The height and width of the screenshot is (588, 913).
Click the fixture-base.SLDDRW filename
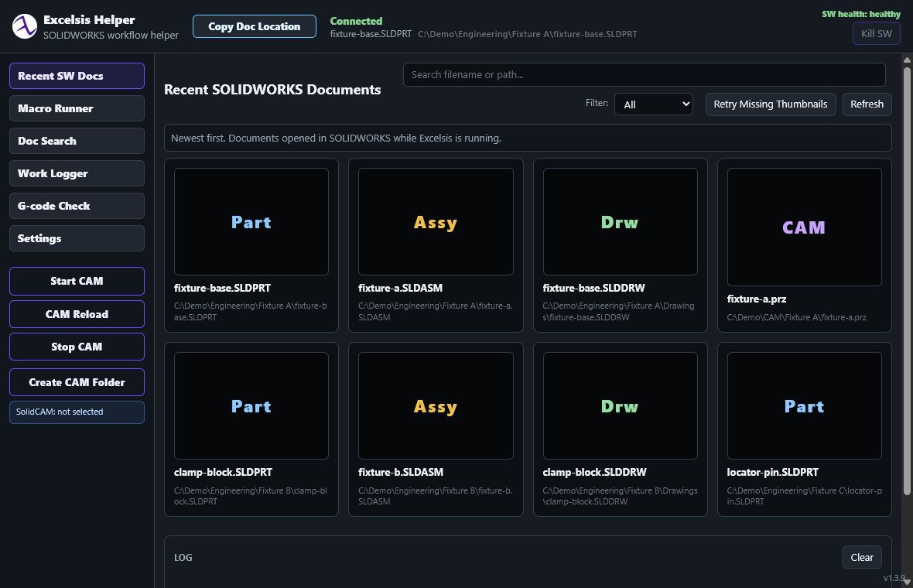[594, 288]
